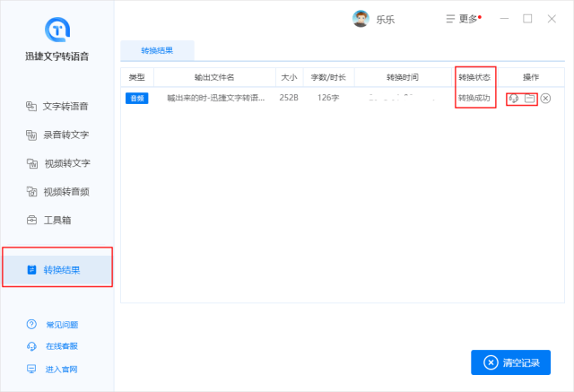
Task: Select 转换结果 in the sidebar
Action: point(57,270)
